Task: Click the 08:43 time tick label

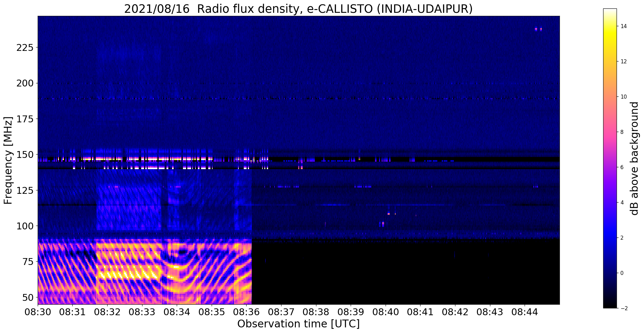Action: [490, 312]
